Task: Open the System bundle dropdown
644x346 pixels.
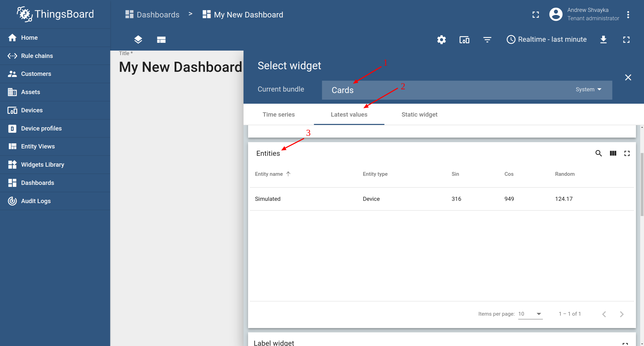Action: (588, 90)
